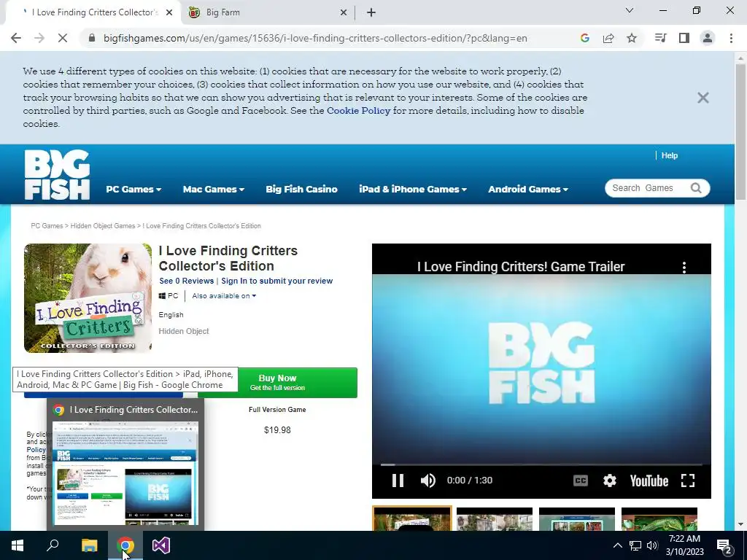
Task: Expand iPad & iPhone Games menu
Action: click(413, 189)
